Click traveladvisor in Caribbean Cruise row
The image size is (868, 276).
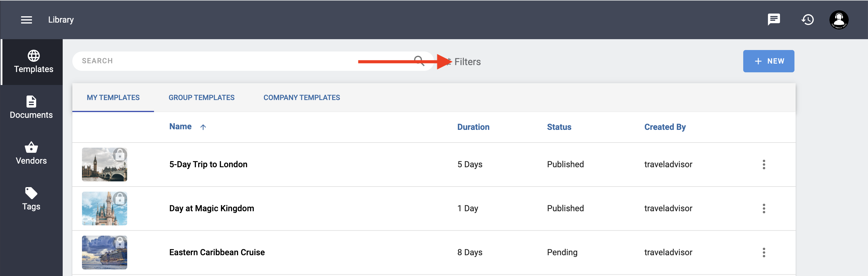(668, 252)
